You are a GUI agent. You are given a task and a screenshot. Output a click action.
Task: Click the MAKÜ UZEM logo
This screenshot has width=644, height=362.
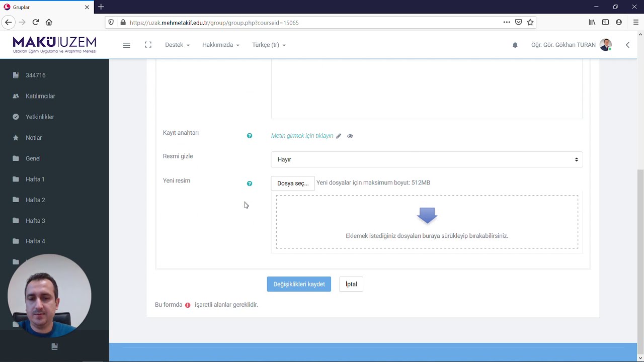click(x=54, y=45)
